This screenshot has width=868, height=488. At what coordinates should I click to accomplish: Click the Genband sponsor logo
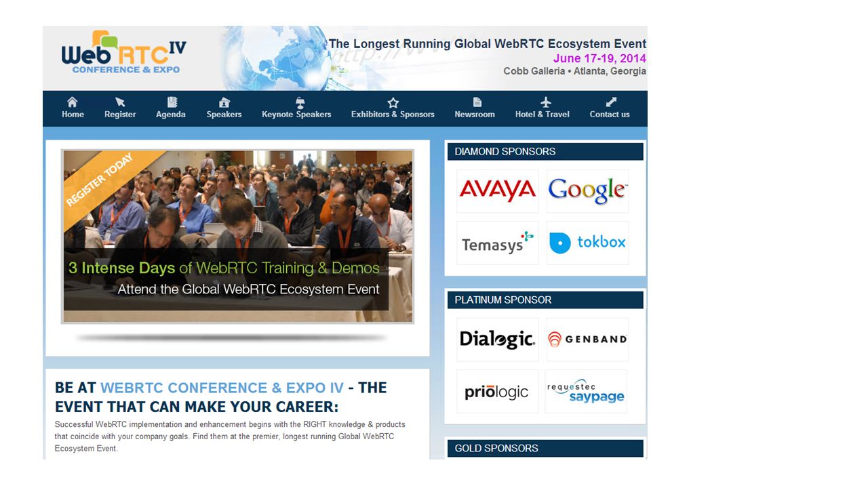pyautogui.click(x=588, y=340)
